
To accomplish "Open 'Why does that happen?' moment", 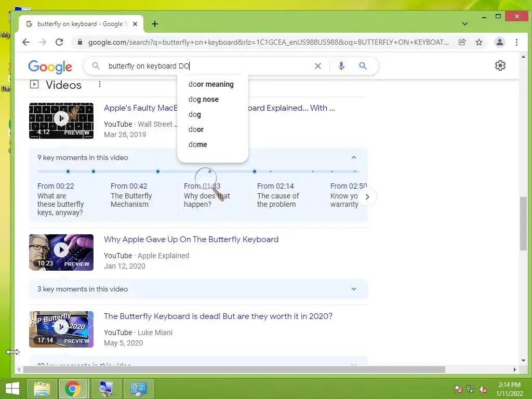I will (207, 200).
